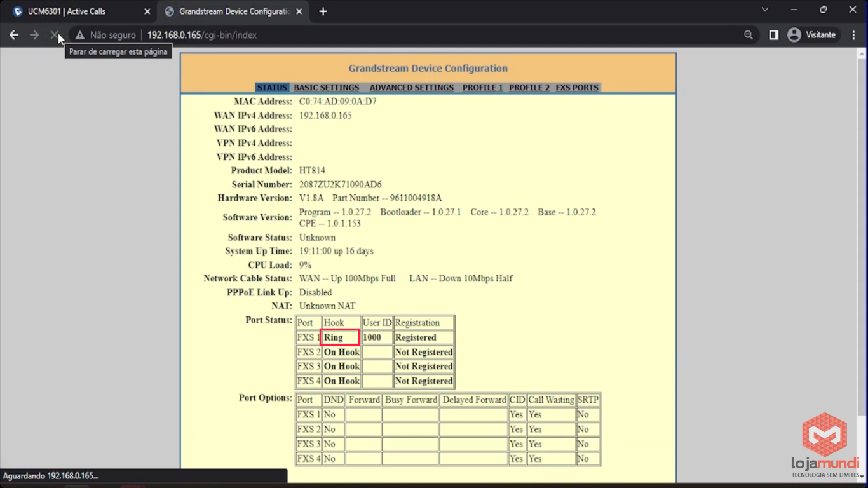Click the FXS 1 Ring hook cell
This screenshot has height=488, width=868.
(341, 337)
